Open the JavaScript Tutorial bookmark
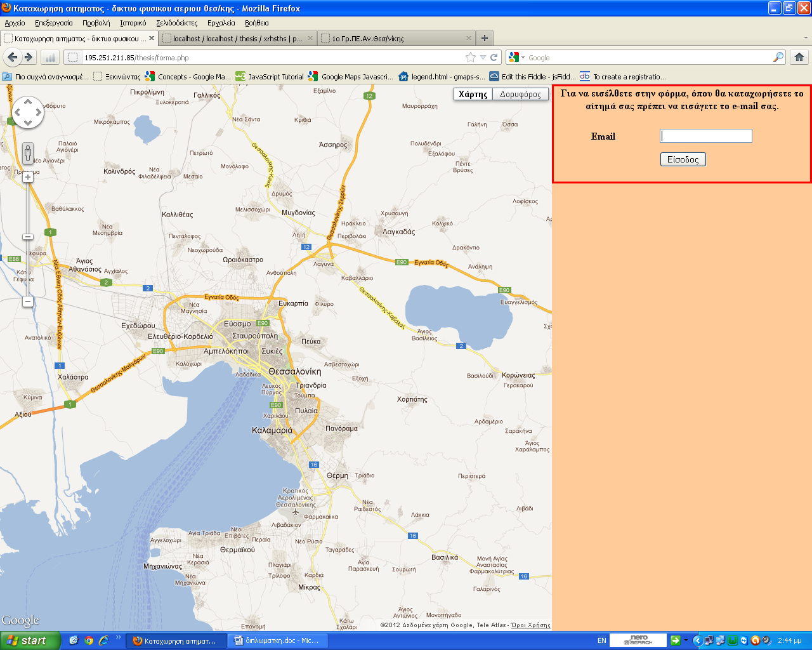This screenshot has height=650, width=812. click(270, 76)
